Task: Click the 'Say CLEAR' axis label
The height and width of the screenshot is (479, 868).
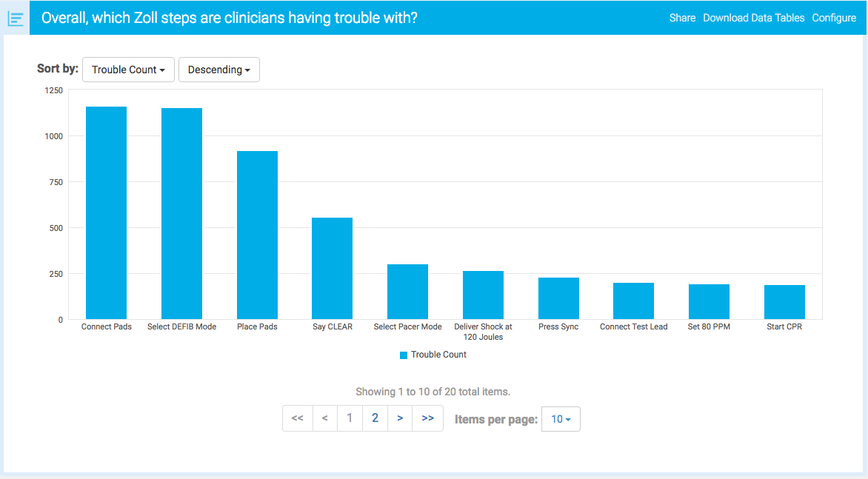Action: 332,327
